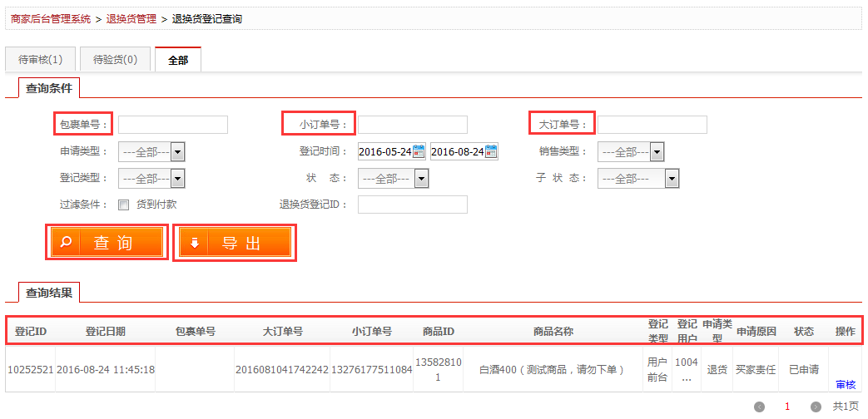Screen dimensions: 868x419
Task: Open the 状态 dropdown
Action: click(394, 178)
